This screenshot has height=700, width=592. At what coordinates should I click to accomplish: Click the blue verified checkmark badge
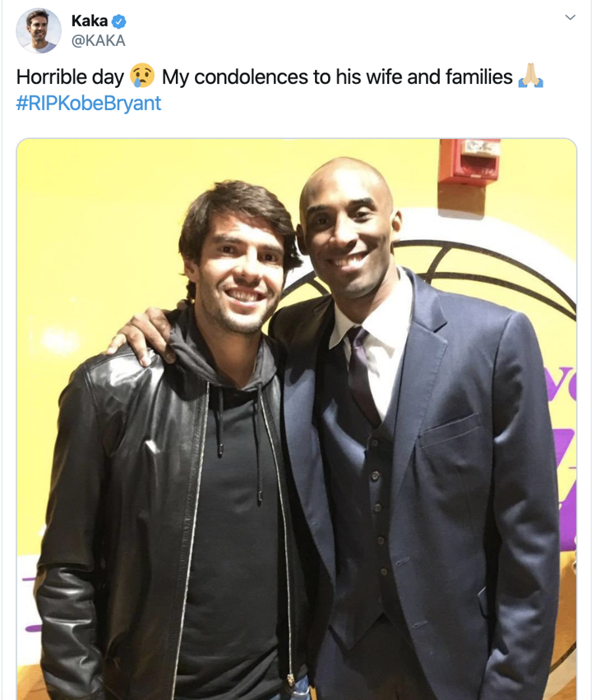coord(119,21)
